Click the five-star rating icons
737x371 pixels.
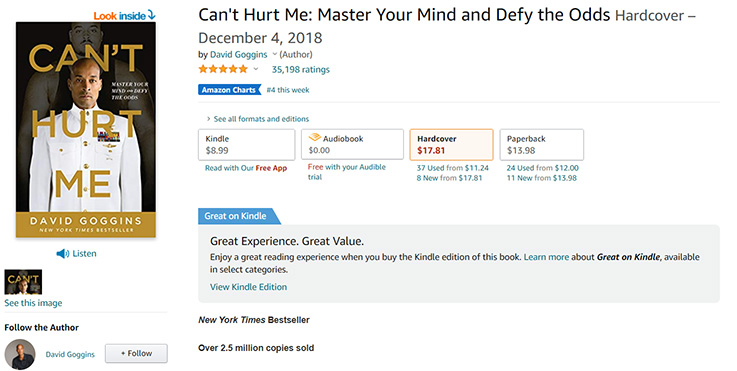[223, 70]
